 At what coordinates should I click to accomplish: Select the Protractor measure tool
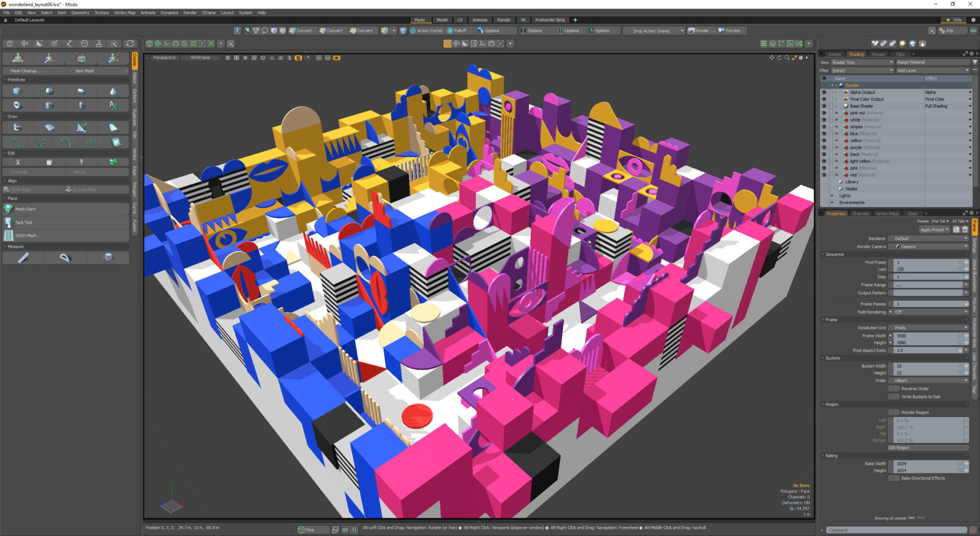point(65,258)
